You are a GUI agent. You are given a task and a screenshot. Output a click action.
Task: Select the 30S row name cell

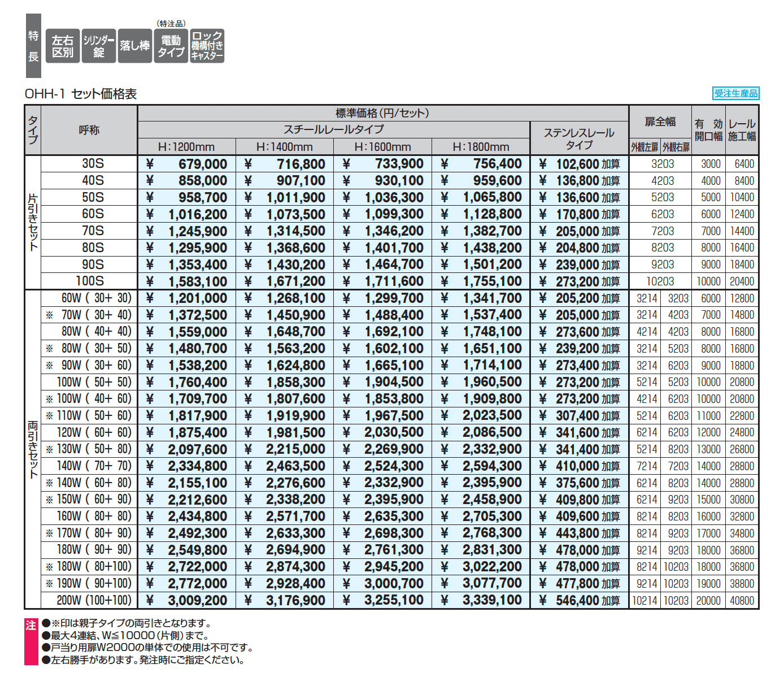tap(93, 164)
